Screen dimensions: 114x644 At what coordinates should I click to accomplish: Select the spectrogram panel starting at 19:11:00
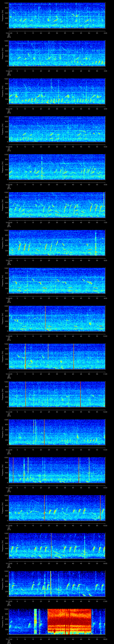pos(57,394)
